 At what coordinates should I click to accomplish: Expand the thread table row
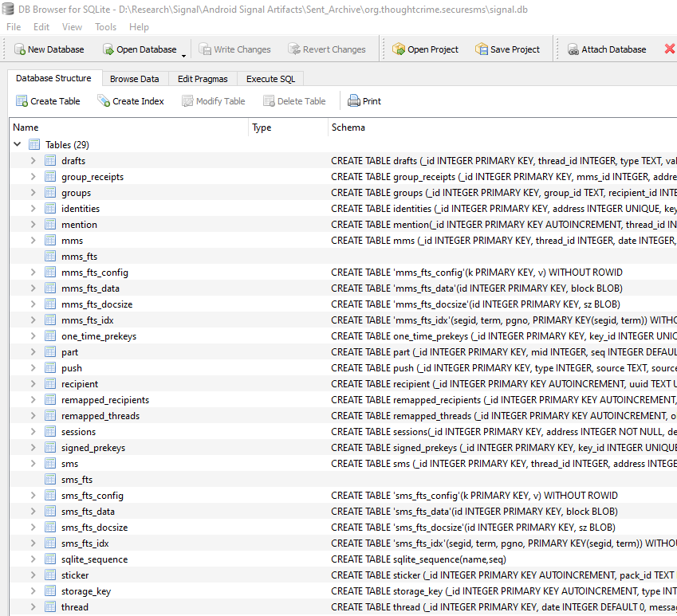click(x=33, y=606)
